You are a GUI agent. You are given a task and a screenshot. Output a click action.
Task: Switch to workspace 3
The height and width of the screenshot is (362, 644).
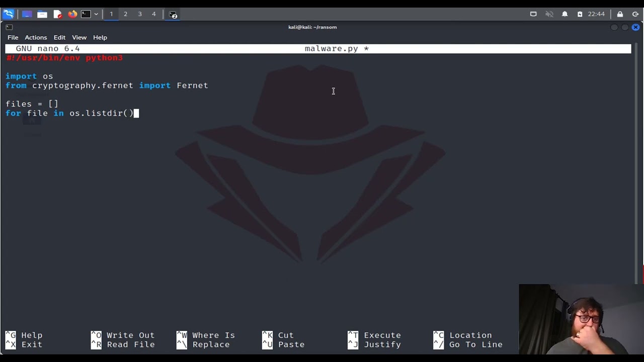(140, 14)
